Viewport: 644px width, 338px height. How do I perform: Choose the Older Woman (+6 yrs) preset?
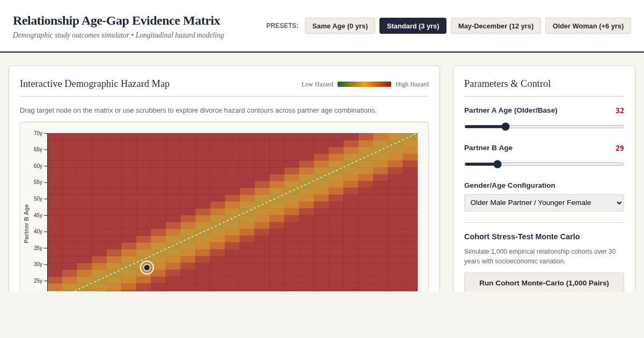click(588, 26)
